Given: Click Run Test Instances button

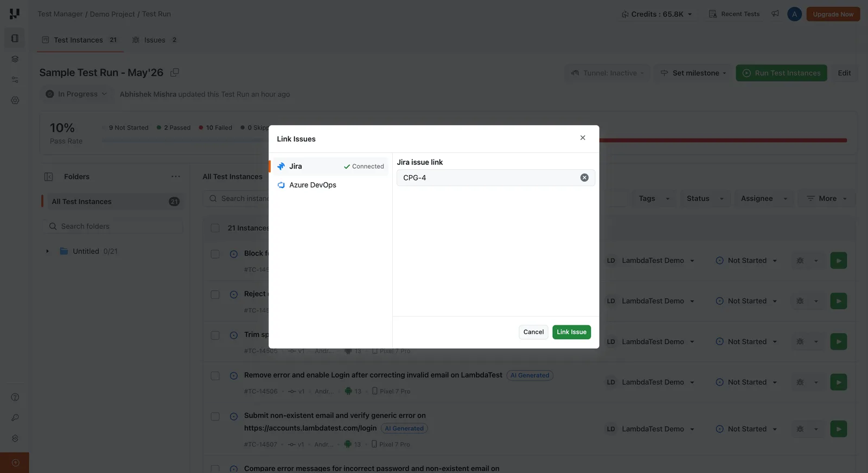Looking at the screenshot, I should (781, 73).
